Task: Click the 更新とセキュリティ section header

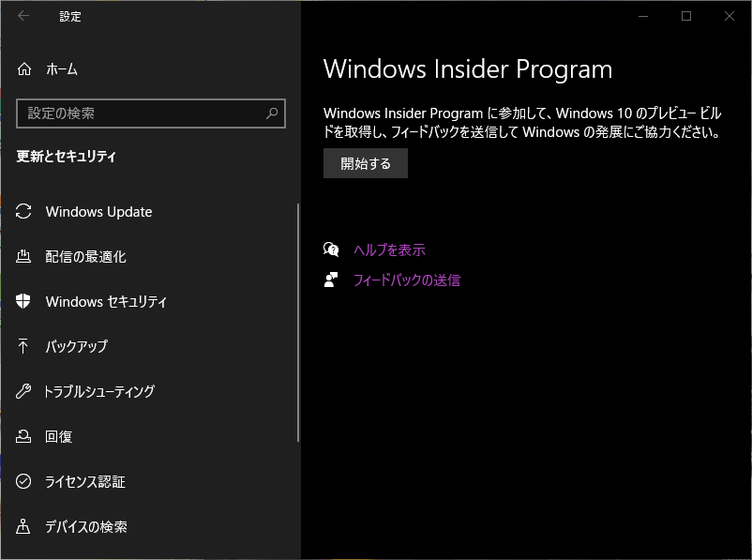Action: 67,156
